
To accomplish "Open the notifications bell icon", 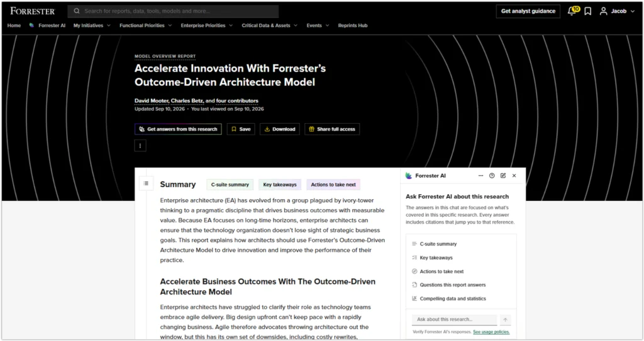I will [x=571, y=11].
